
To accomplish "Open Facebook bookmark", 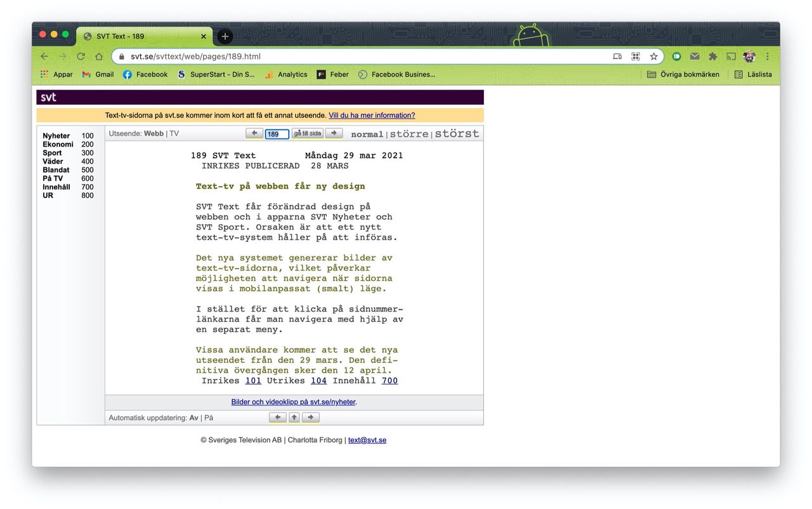I will point(145,74).
